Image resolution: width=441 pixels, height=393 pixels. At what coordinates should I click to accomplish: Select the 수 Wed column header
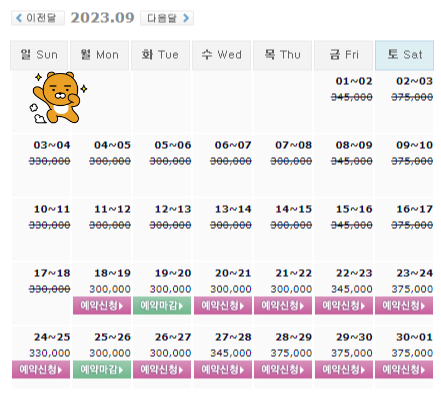click(221, 55)
